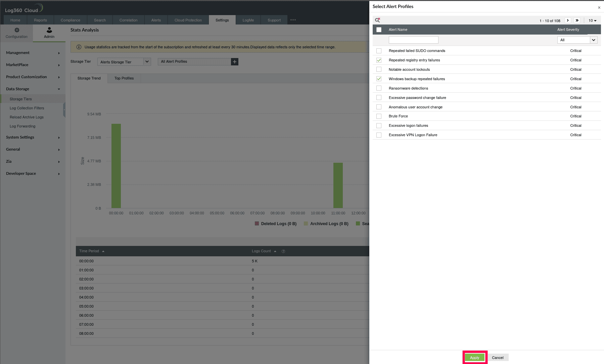Open the Reports tab
This screenshot has width=604, height=364.
(40, 20)
